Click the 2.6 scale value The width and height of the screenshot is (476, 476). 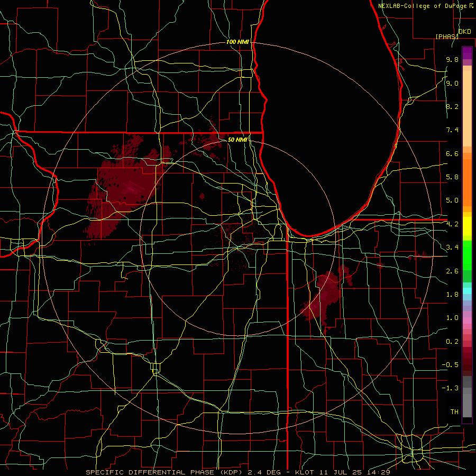pyautogui.click(x=452, y=271)
